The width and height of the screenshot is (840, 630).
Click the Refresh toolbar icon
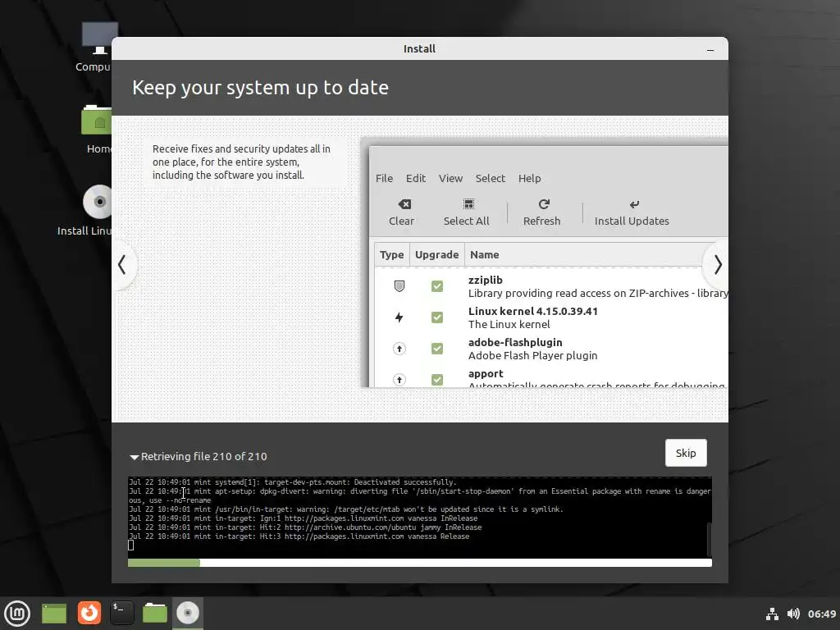(544, 204)
